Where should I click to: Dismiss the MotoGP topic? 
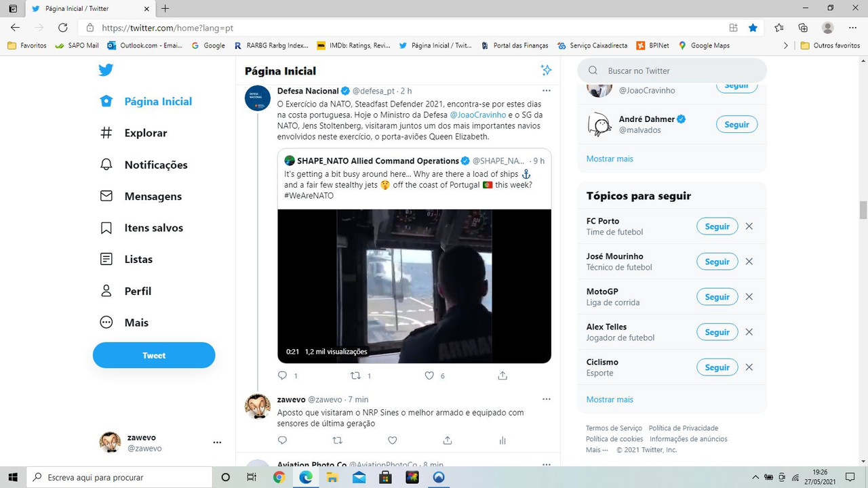[x=749, y=297]
